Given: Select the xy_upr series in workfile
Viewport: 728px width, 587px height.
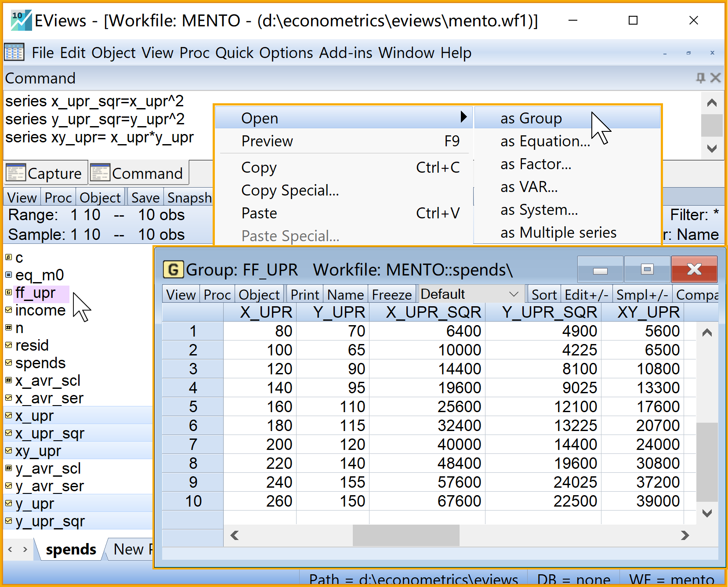Looking at the screenshot, I should (x=38, y=451).
